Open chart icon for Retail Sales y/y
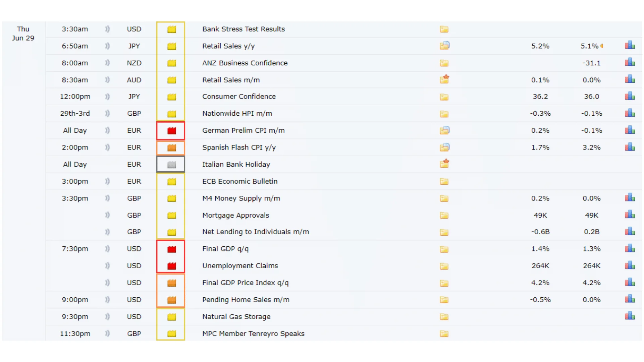The width and height of the screenshot is (644, 362). 630,45
